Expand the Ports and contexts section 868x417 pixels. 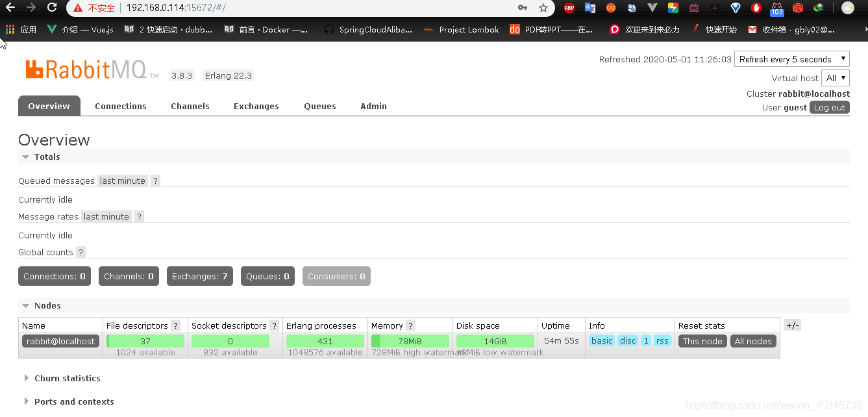pos(69,401)
